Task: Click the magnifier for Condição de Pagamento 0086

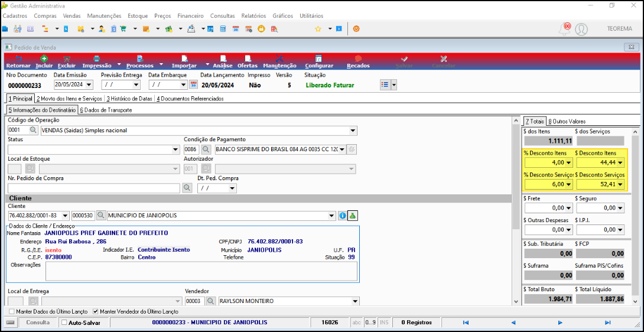Action: point(207,149)
